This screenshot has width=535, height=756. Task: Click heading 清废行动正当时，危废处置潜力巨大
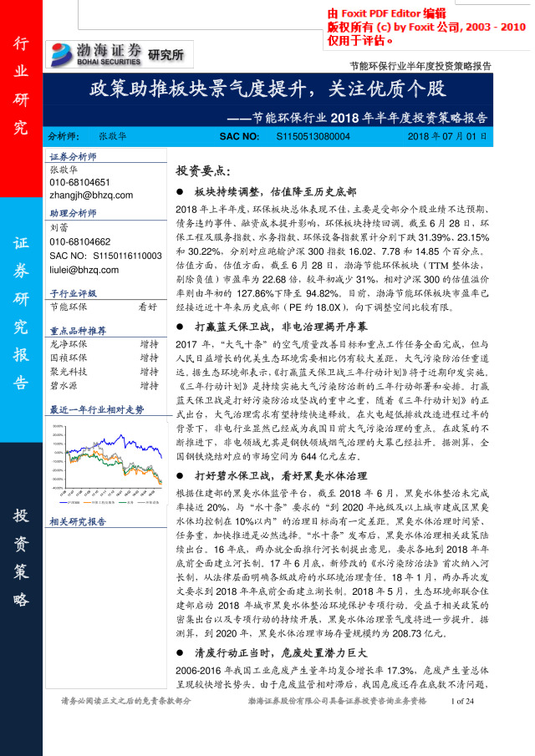point(281,652)
